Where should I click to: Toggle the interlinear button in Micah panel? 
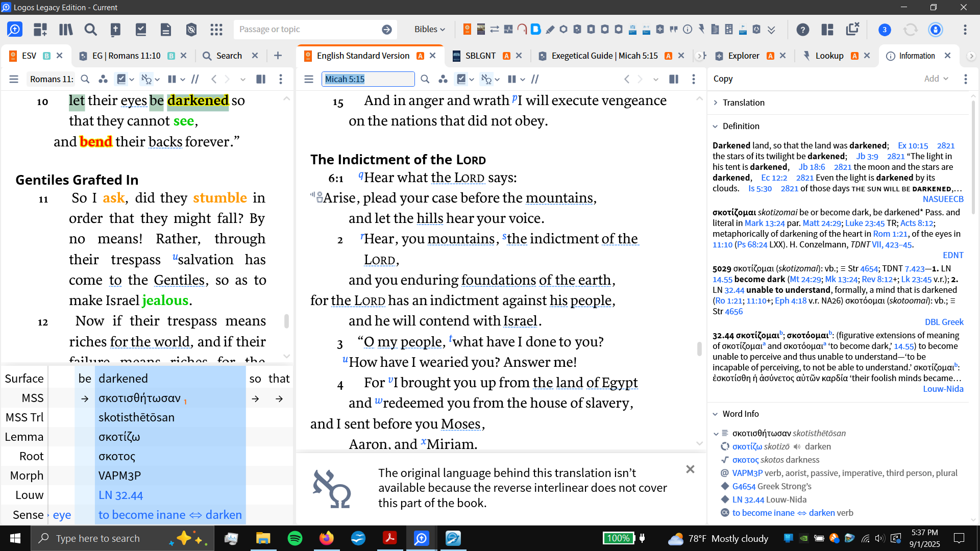pyautogui.click(x=486, y=79)
